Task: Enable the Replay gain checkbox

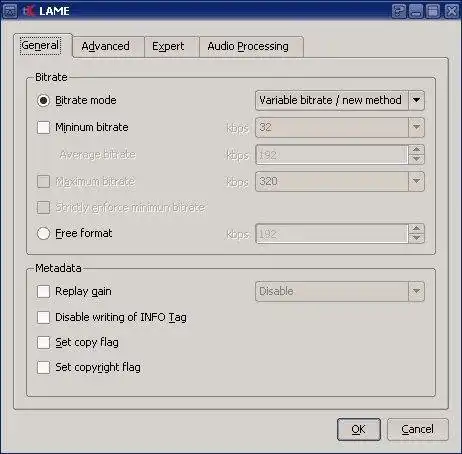Action: click(43, 291)
